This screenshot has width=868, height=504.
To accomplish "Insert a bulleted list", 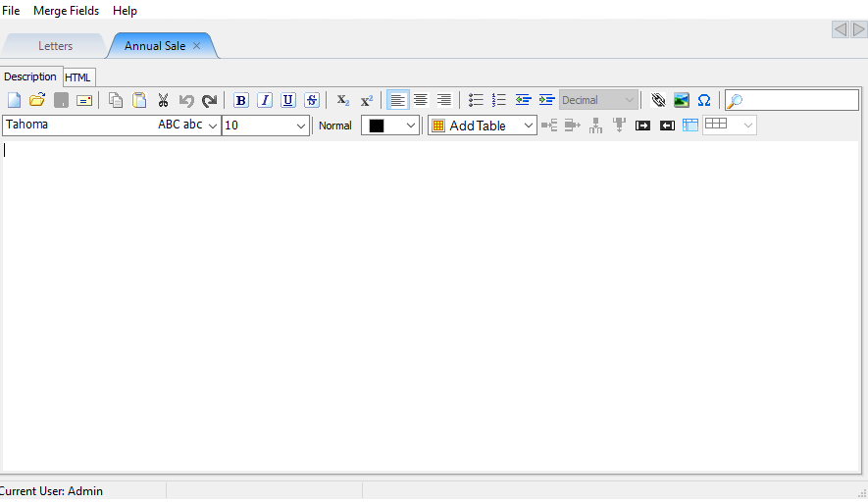I will click(x=476, y=100).
